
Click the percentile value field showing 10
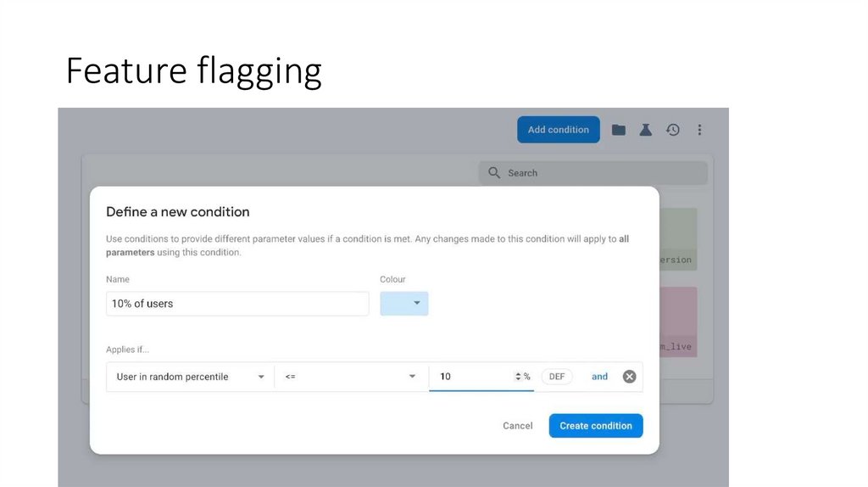tap(470, 377)
